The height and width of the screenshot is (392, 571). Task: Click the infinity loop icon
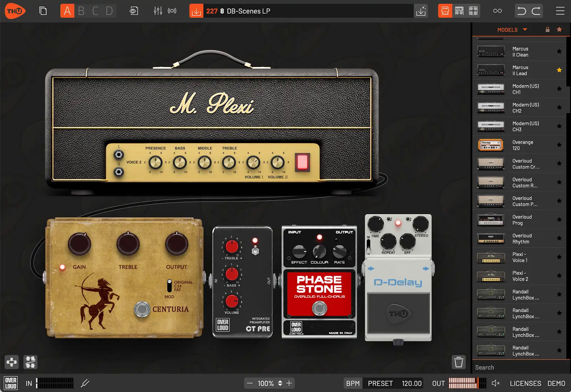click(x=497, y=11)
